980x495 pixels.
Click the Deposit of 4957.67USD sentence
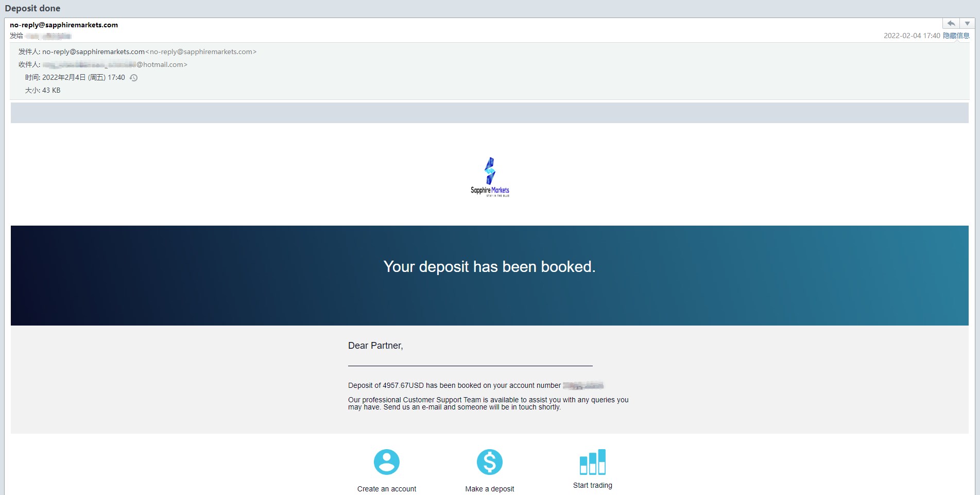click(476, 385)
